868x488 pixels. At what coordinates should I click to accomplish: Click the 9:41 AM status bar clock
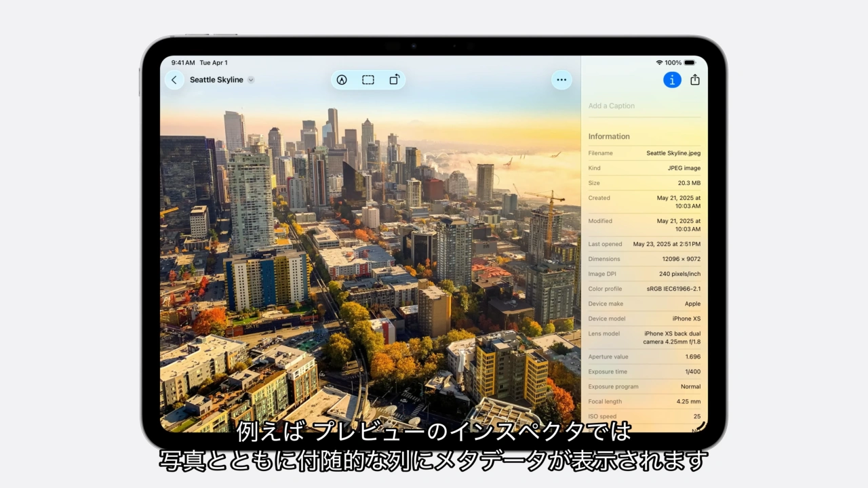tap(183, 63)
